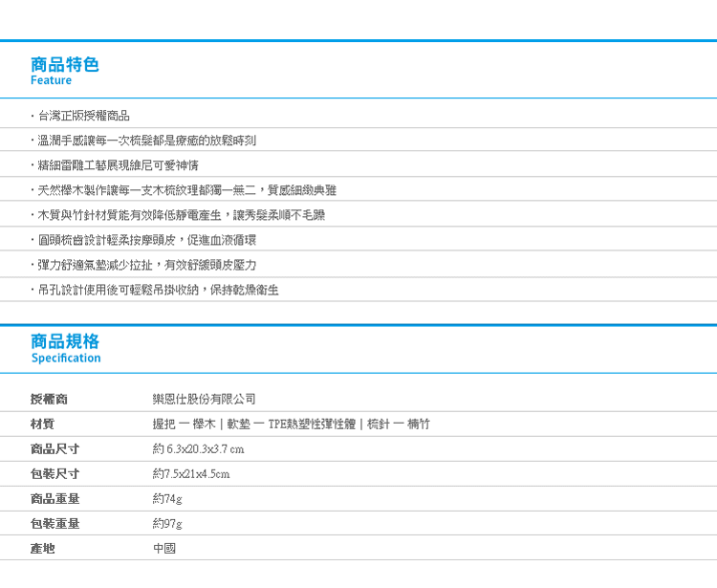Screen dimensions: 717x588
Task: Select the 約74g product weight value
Action: (x=166, y=499)
